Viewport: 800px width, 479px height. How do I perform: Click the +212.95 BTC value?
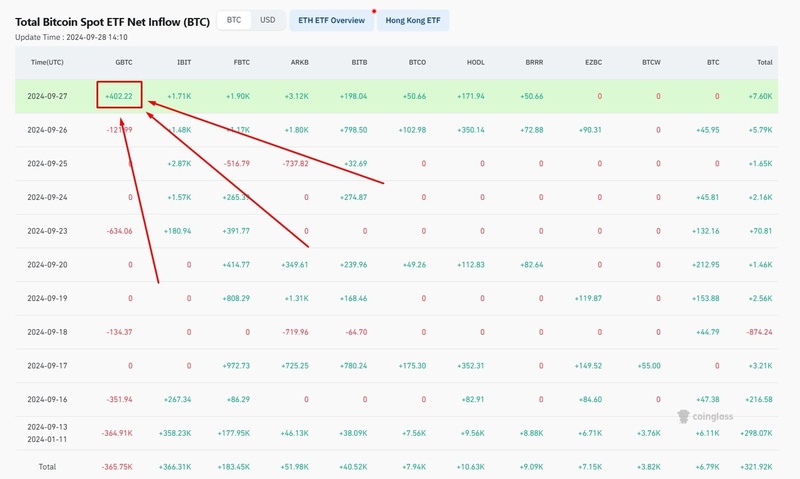[x=706, y=264]
